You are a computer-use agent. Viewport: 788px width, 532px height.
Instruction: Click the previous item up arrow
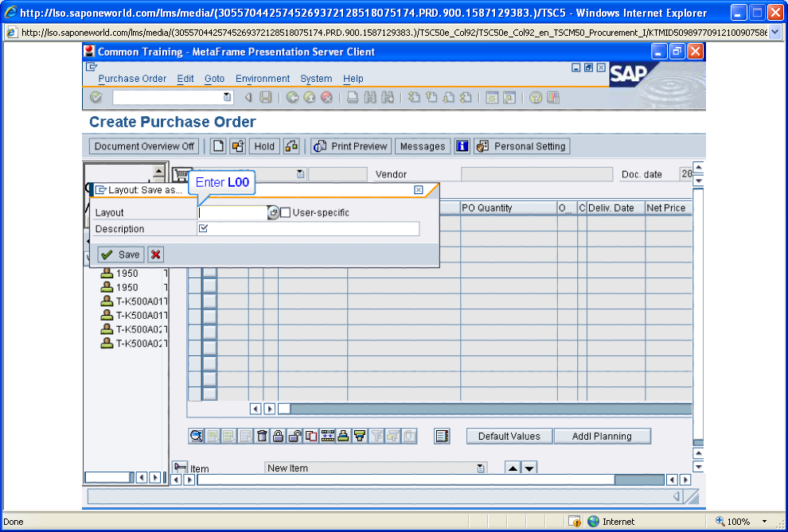pos(513,468)
